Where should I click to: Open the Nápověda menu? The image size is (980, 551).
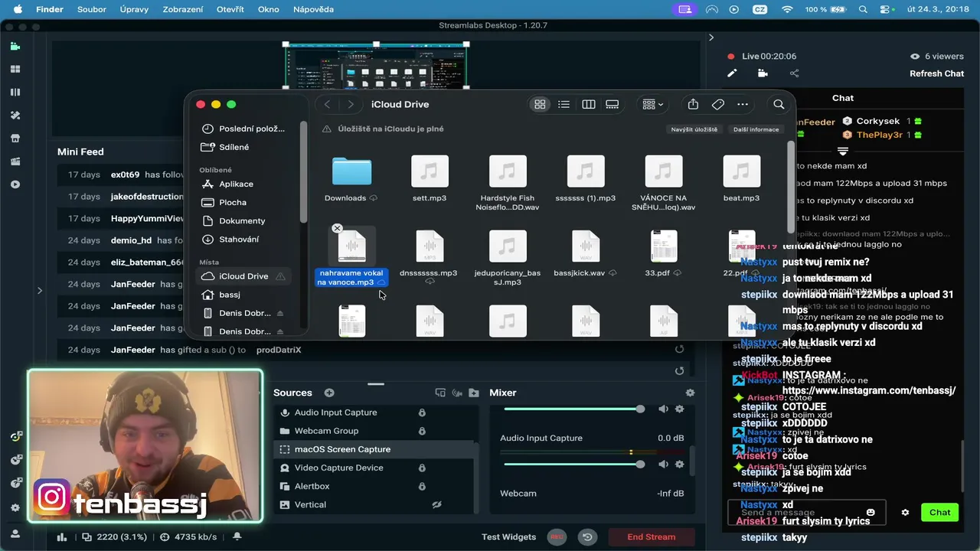pos(313,9)
